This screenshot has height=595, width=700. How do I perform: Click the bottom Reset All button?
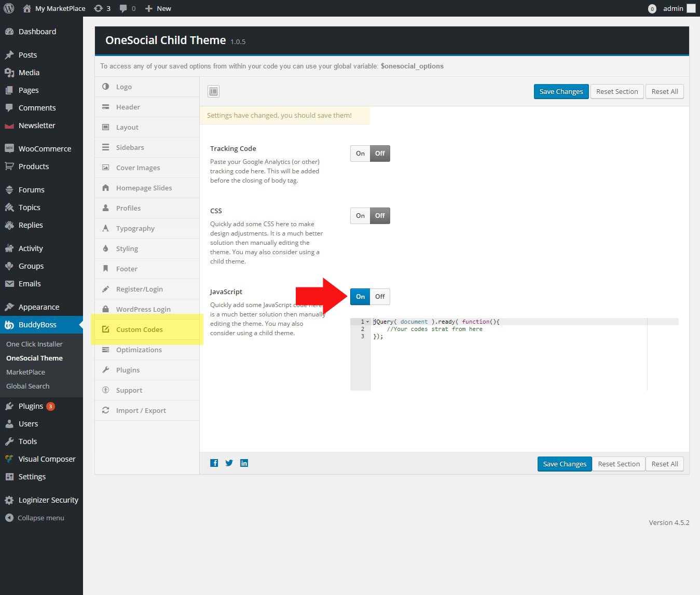tap(665, 464)
